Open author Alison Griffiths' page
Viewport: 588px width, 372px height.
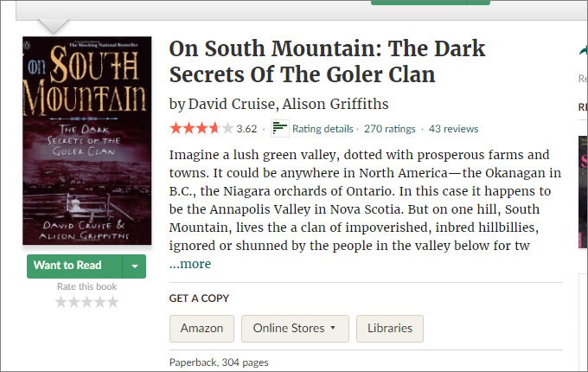pyautogui.click(x=336, y=104)
